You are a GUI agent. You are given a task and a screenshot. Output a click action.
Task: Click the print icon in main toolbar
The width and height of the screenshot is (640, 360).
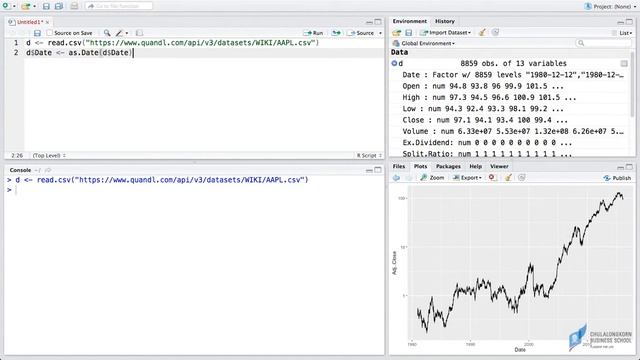point(74,6)
